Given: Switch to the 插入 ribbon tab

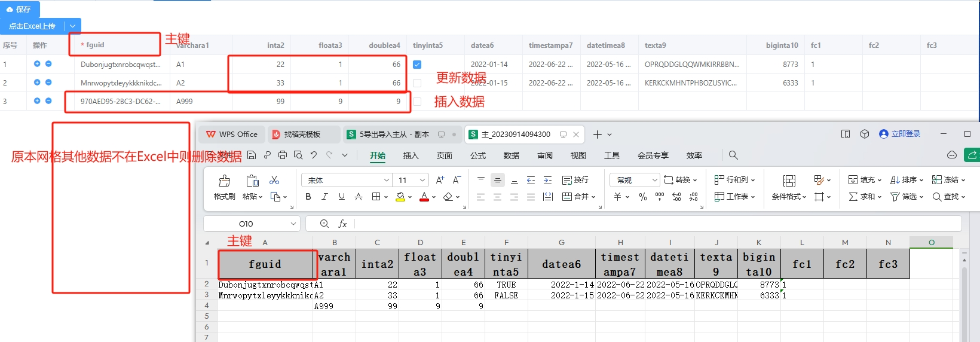Looking at the screenshot, I should (x=411, y=155).
